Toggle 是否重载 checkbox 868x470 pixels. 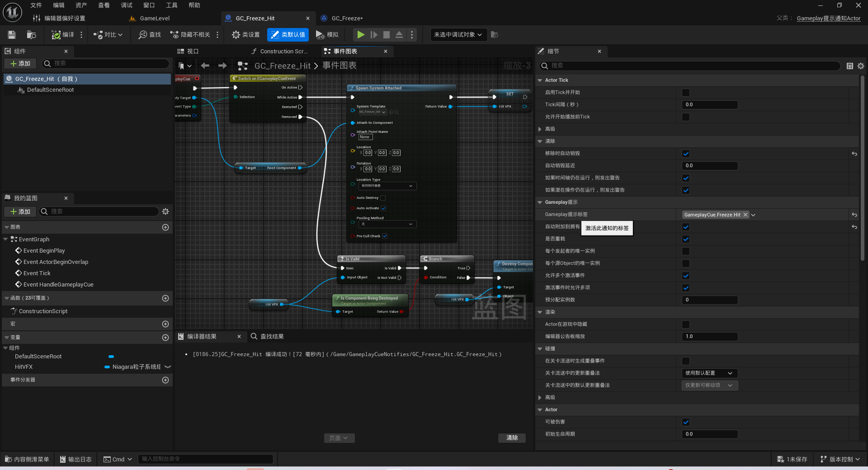[686, 239]
